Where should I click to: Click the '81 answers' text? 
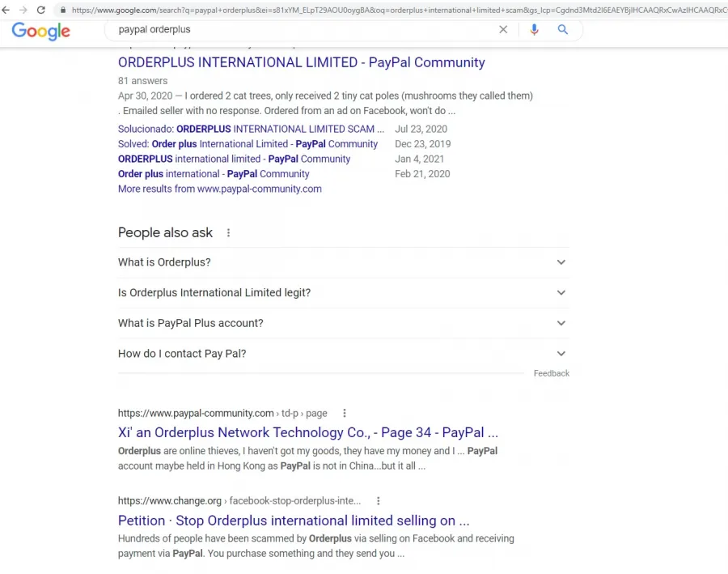[142, 81]
